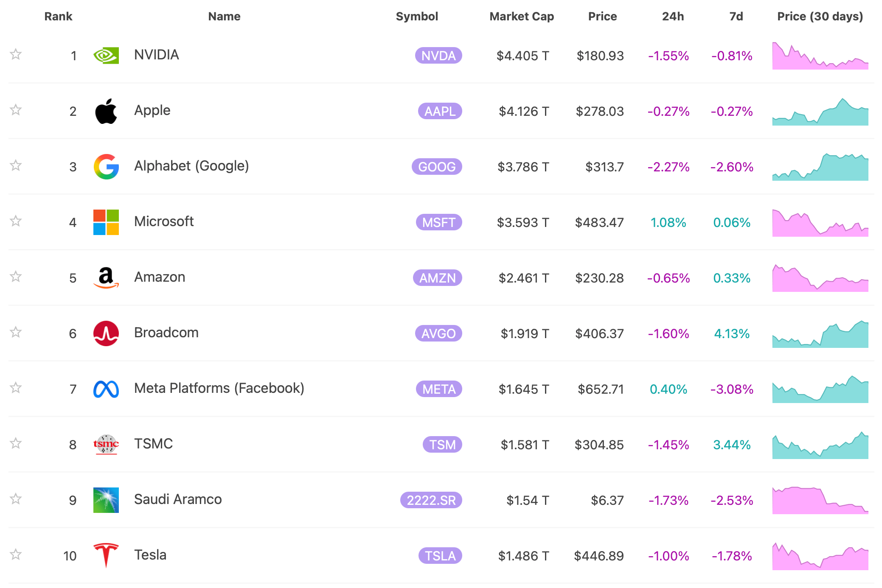The image size is (882, 588).
Task: Toggle the favorite star for Tesla
Action: click(16, 556)
